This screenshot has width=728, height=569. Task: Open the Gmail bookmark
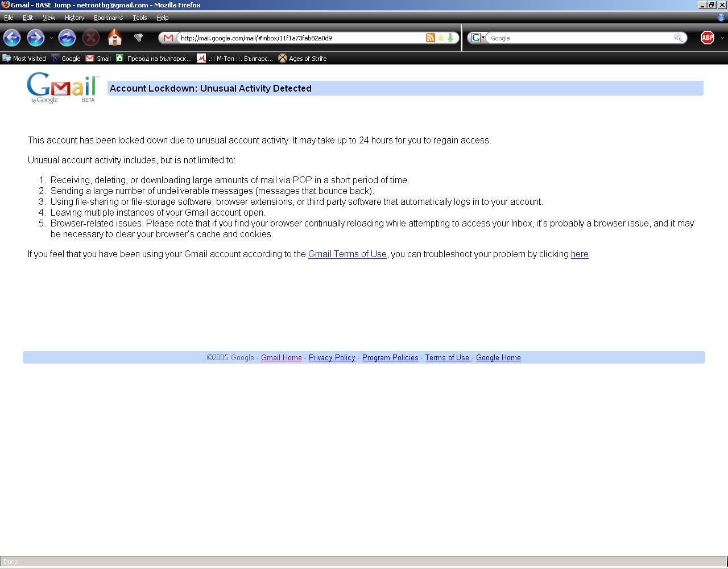[98, 58]
